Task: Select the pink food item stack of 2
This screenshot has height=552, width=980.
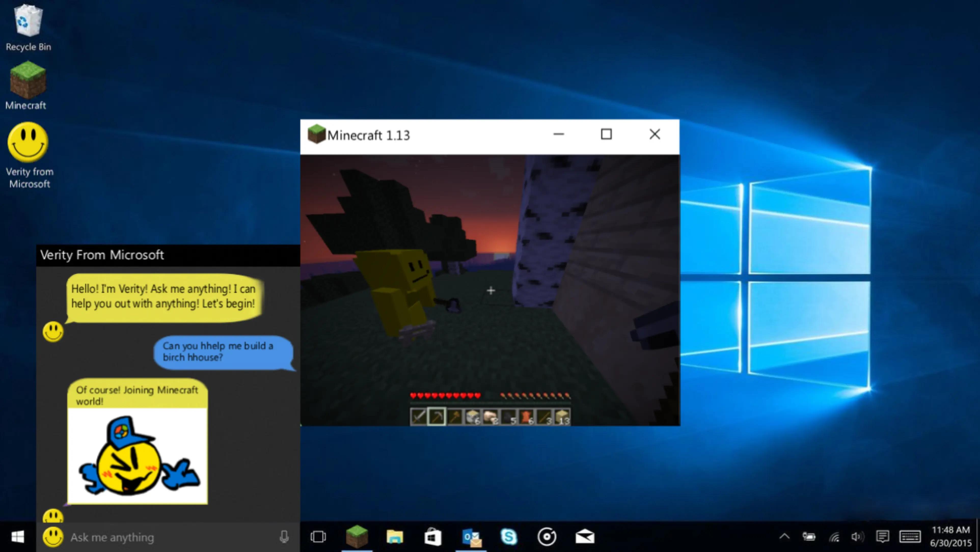Action: [x=490, y=417]
